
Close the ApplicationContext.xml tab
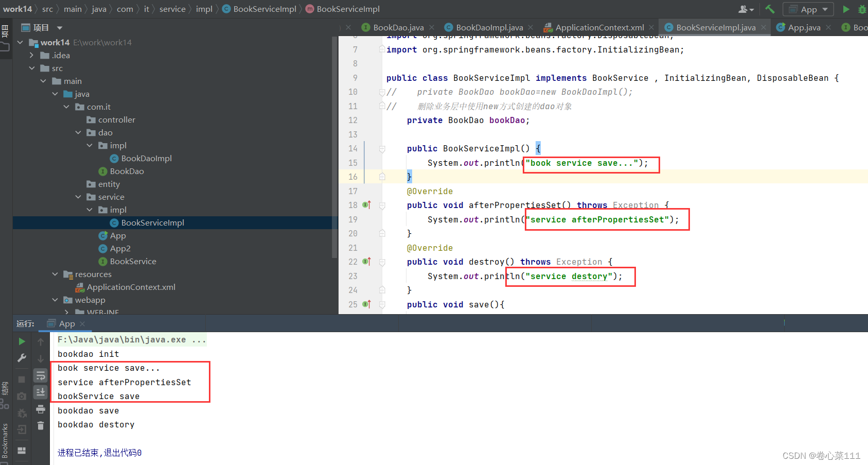[651, 27]
